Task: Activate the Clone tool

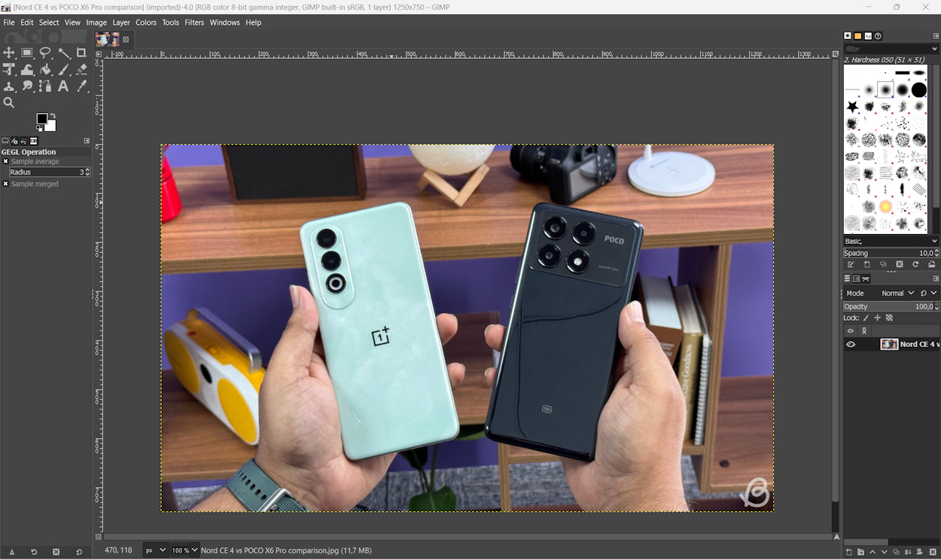Action: (x=10, y=86)
